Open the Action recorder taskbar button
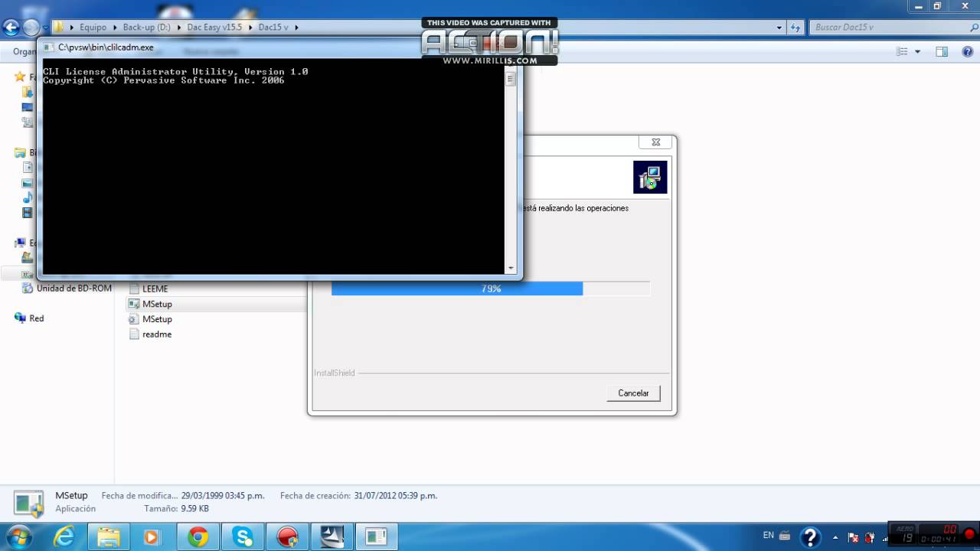980x551 pixels. 287,537
